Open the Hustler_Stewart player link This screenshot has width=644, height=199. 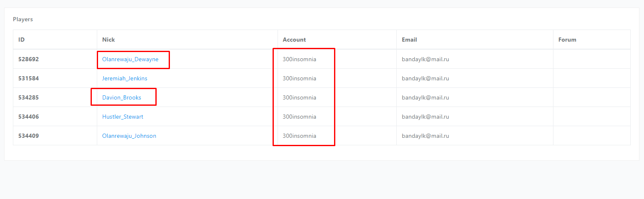[123, 117]
